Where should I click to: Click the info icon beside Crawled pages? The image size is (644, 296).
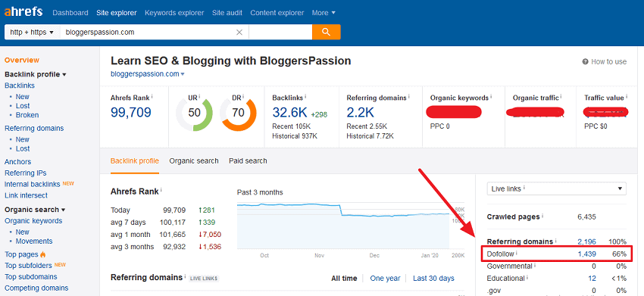[x=542, y=216]
